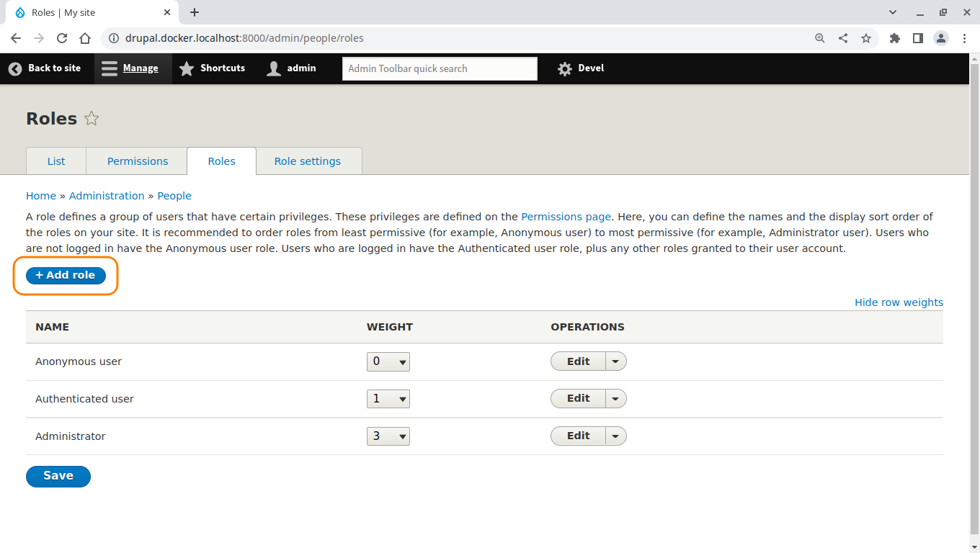Screen dimensions: 980x553
Task: Close the Roles | My site tab
Action: [x=166, y=12]
